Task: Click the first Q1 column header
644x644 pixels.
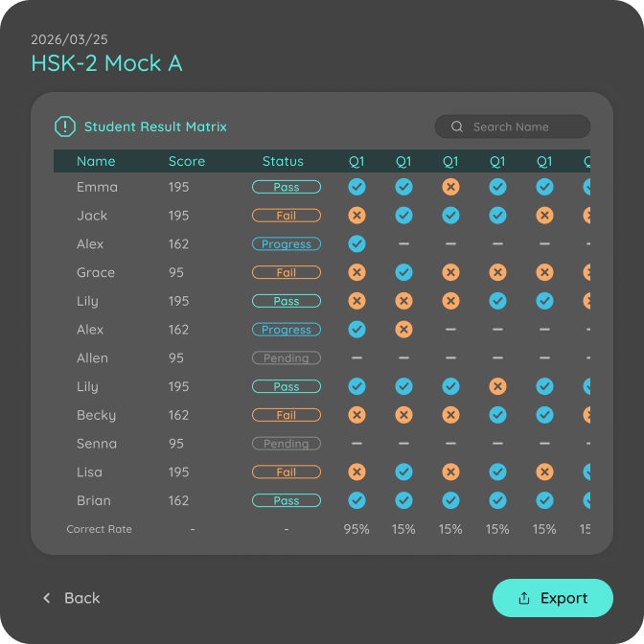Action: [356, 161]
